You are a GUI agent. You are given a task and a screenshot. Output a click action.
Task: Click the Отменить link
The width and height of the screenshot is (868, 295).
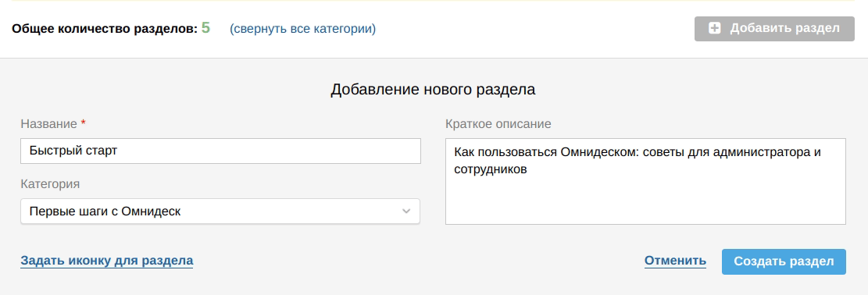tap(675, 261)
